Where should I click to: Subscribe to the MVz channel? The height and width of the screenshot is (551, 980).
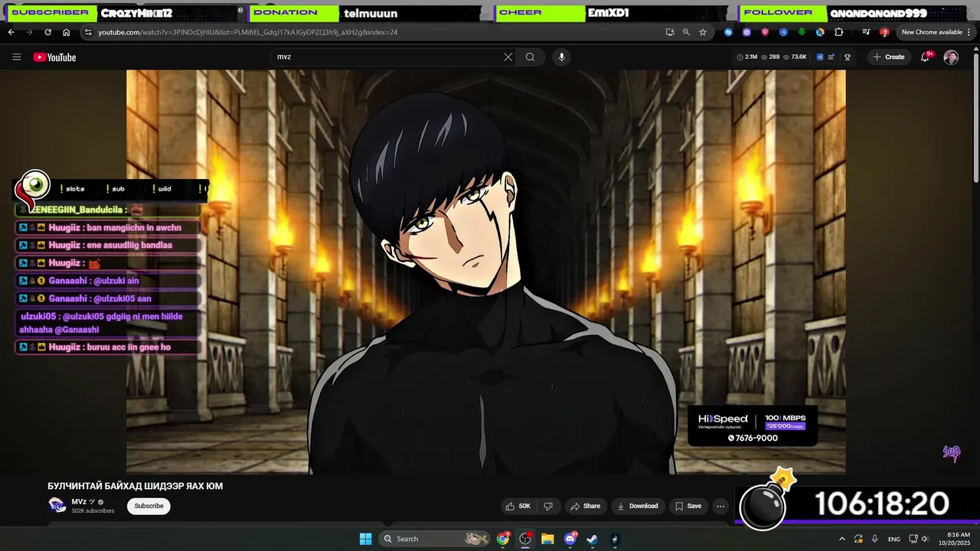[149, 506]
